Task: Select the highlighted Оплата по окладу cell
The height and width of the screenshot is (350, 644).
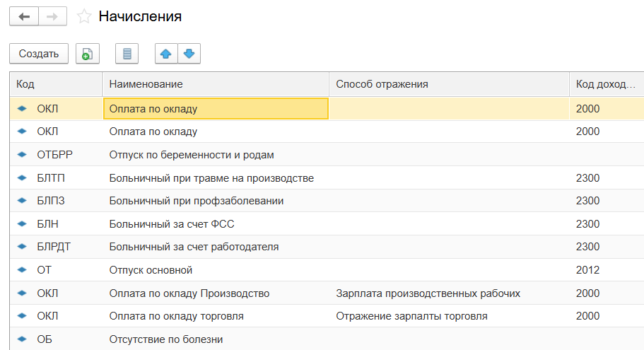Action: (216, 108)
